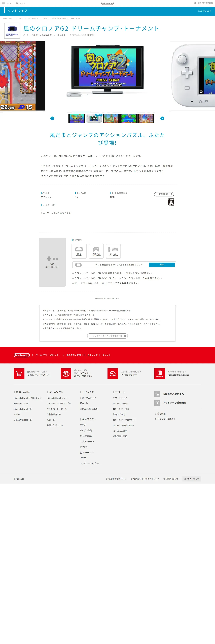Open the ネットワーク稼働状況 wifi icon link
The width and height of the screenshot is (215, 644).
(x=157, y=403)
